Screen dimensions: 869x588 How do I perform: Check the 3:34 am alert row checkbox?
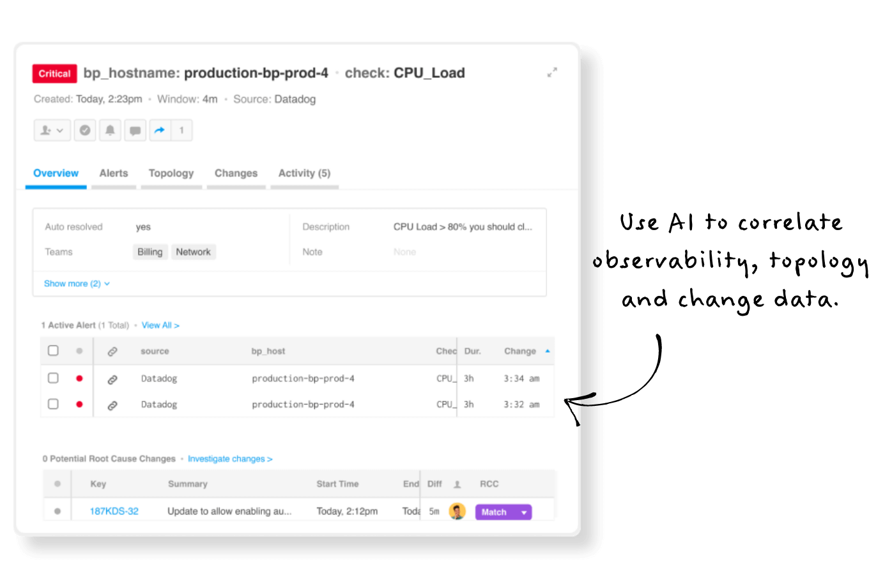[53, 378]
